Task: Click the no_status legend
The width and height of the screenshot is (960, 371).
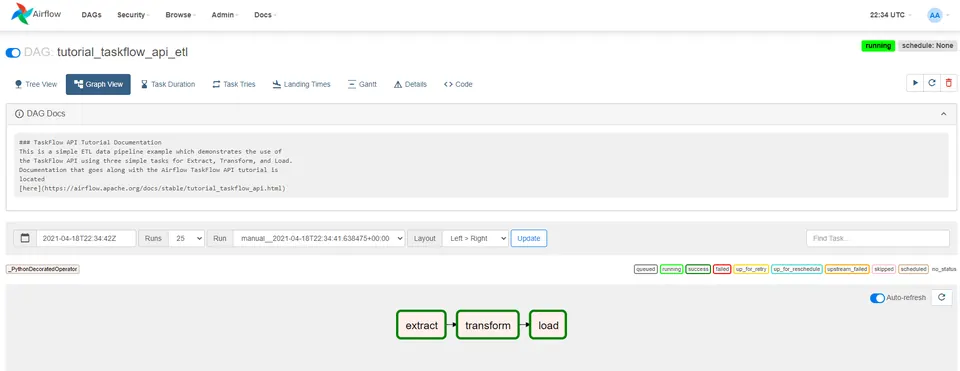Action: point(943,269)
